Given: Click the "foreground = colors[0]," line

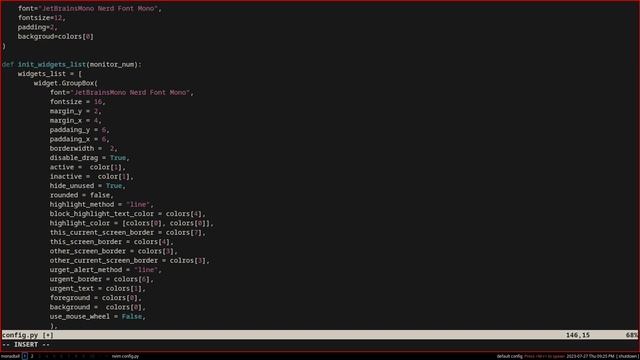Looking at the screenshot, I should 96,298.
